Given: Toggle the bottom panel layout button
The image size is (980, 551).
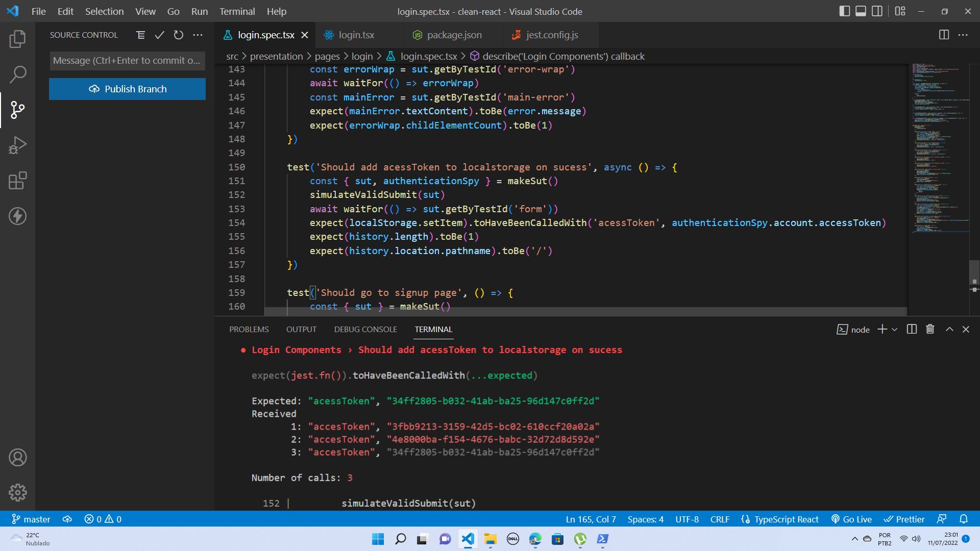Looking at the screenshot, I should pyautogui.click(x=861, y=11).
